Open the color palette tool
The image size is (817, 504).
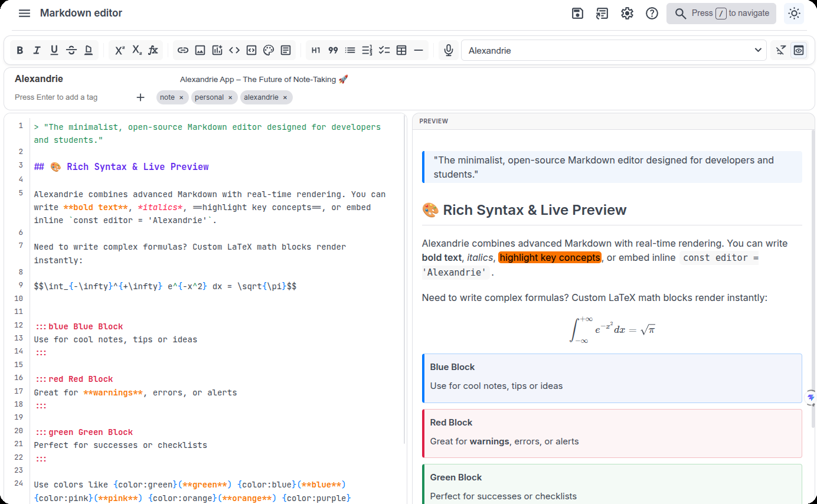(269, 50)
